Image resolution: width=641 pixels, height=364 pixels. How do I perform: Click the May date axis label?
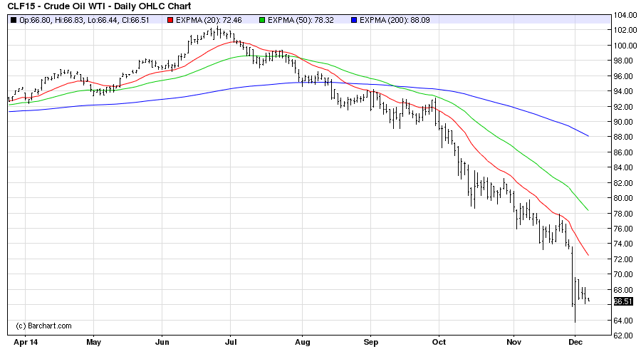[x=93, y=342]
